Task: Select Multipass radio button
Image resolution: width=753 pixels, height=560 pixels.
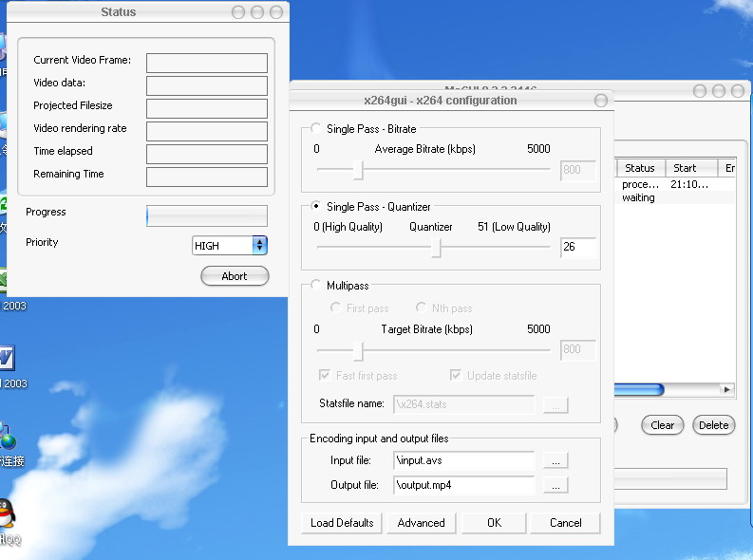Action: click(x=315, y=285)
